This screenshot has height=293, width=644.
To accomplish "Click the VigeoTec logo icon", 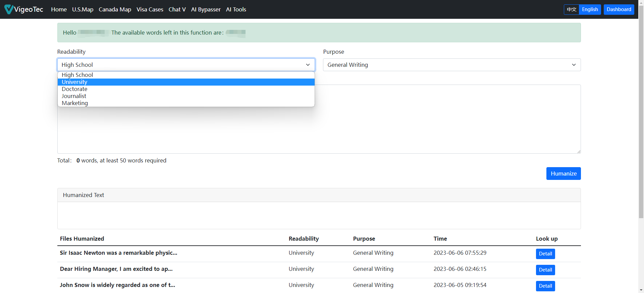I will pos(9,9).
